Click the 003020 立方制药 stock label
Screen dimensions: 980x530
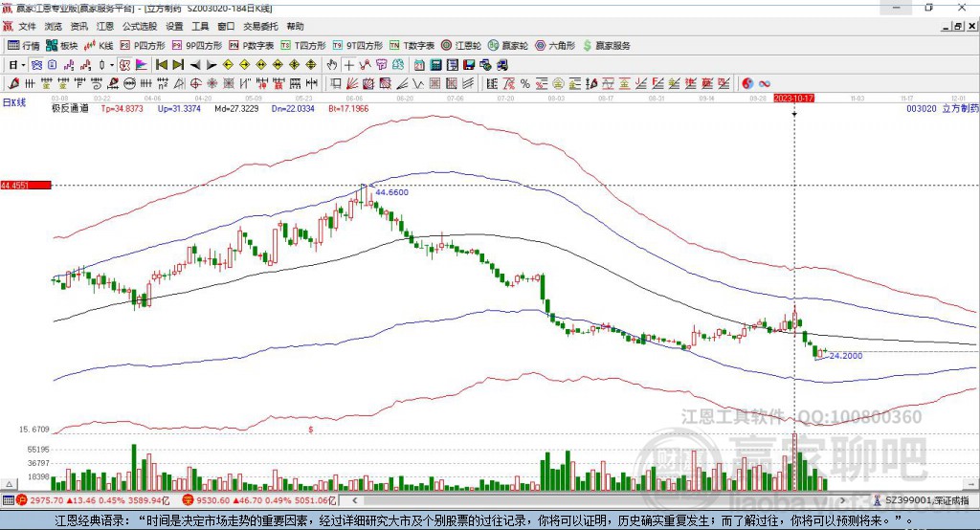pos(943,108)
